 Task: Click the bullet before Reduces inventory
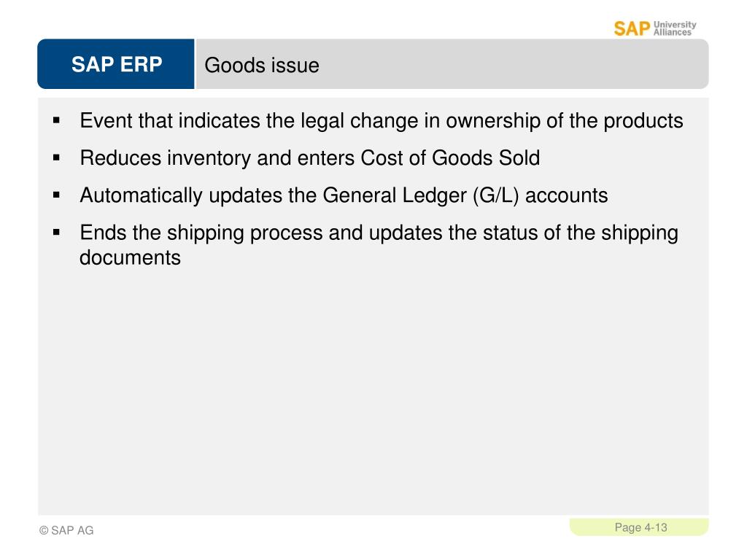click(57, 157)
